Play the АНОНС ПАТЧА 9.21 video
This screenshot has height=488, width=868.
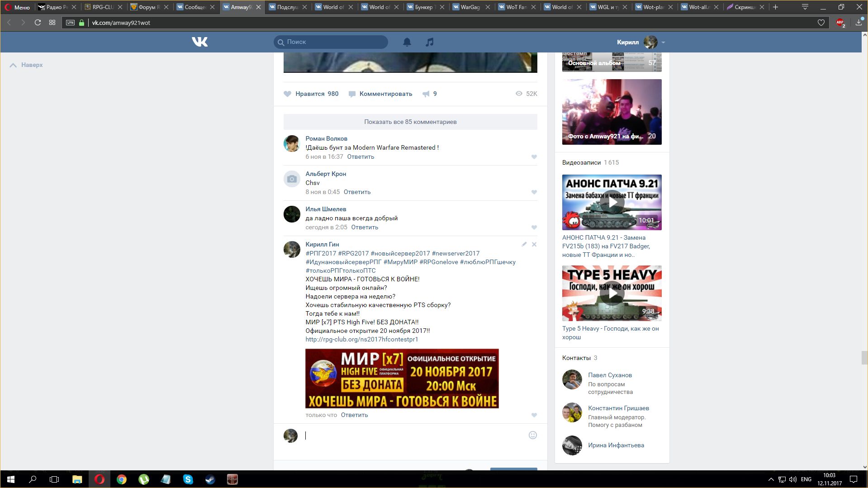pos(612,203)
